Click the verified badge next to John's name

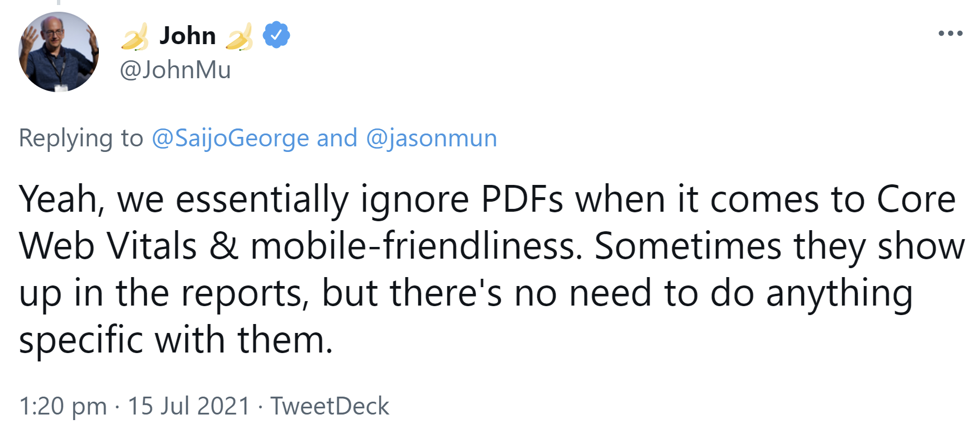(x=275, y=35)
